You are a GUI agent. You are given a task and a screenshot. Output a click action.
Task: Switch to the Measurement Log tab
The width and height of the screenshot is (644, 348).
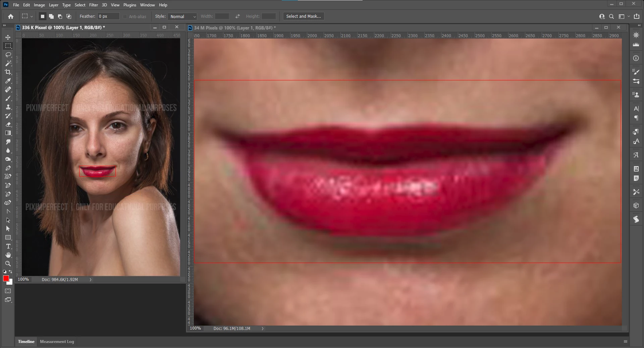click(x=57, y=342)
